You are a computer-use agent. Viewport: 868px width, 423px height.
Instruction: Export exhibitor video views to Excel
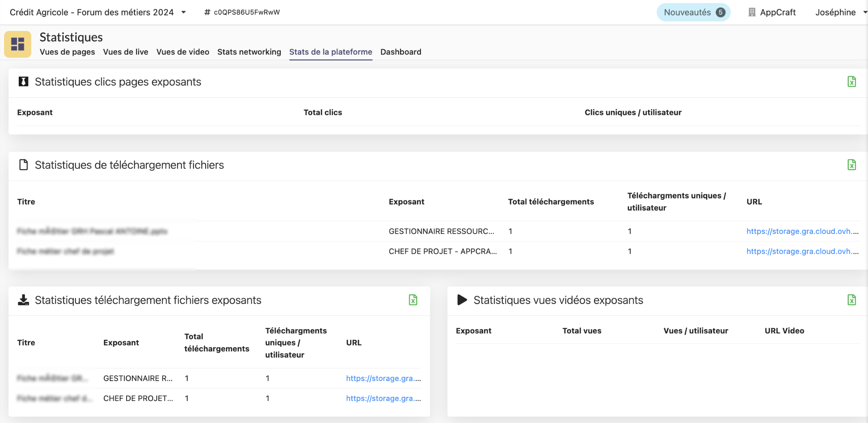851,300
